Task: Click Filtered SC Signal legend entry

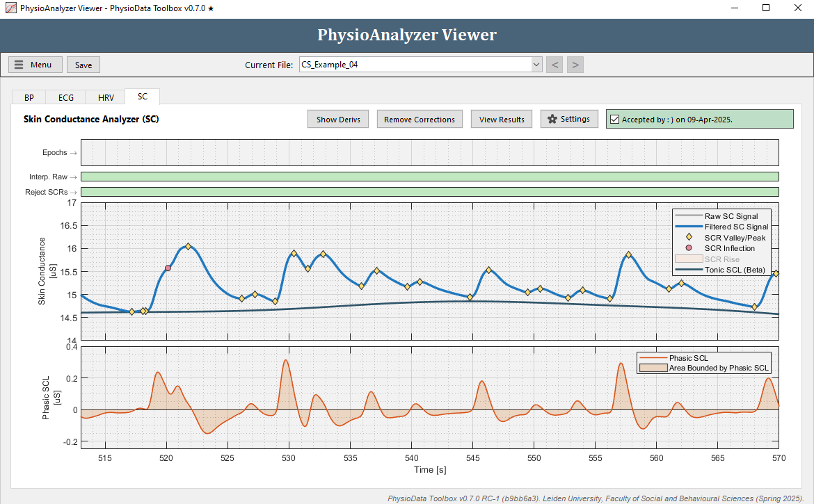Action: tap(723, 227)
